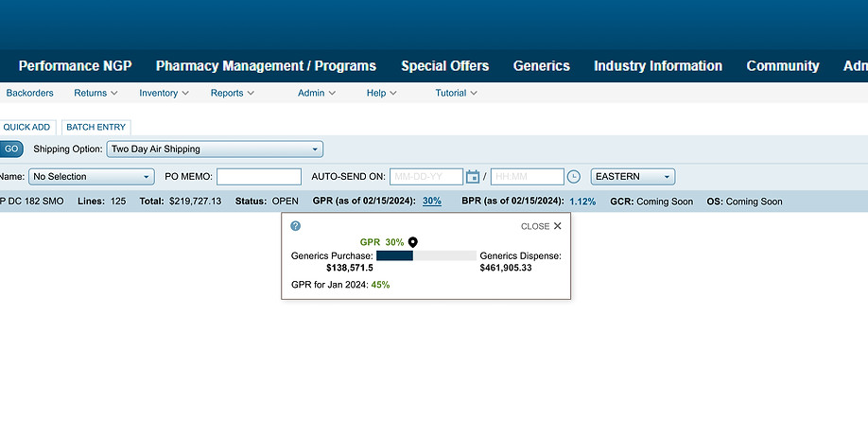Image resolution: width=868 pixels, height=421 pixels.
Task: Open the auto-send clock time picker
Action: coord(574,177)
